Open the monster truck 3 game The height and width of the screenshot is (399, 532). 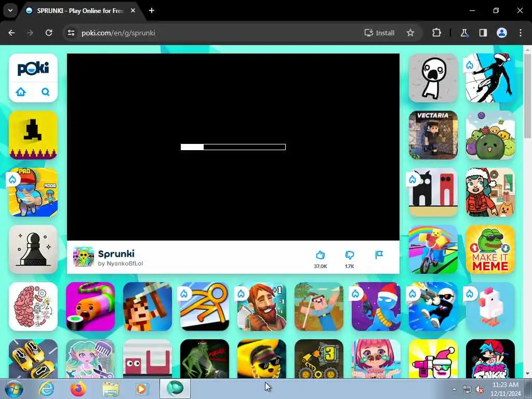(x=319, y=358)
